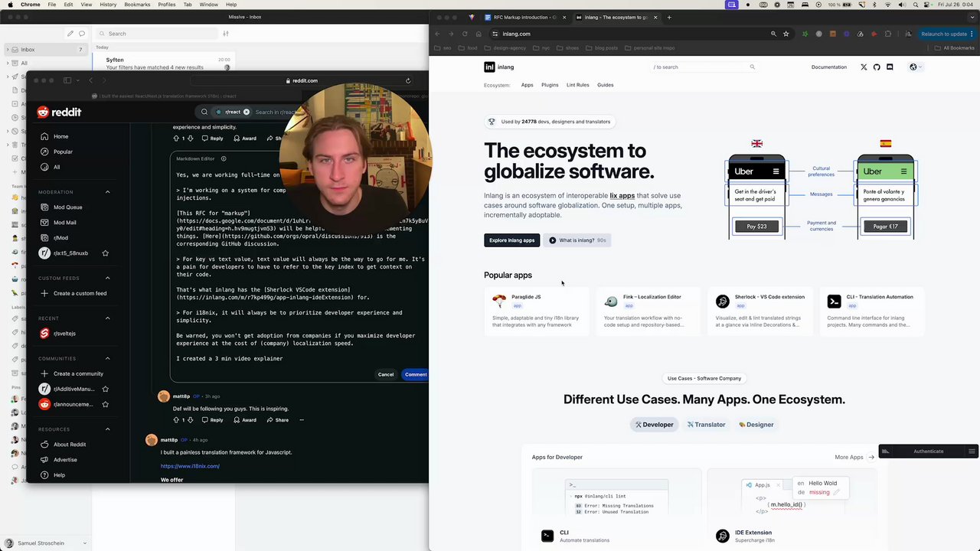Open the Documentation link on inlang
980x551 pixels.
pyautogui.click(x=829, y=67)
